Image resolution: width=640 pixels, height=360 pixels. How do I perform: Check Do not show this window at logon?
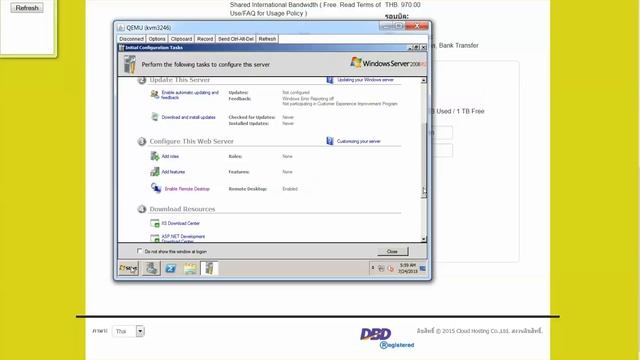[140, 251]
